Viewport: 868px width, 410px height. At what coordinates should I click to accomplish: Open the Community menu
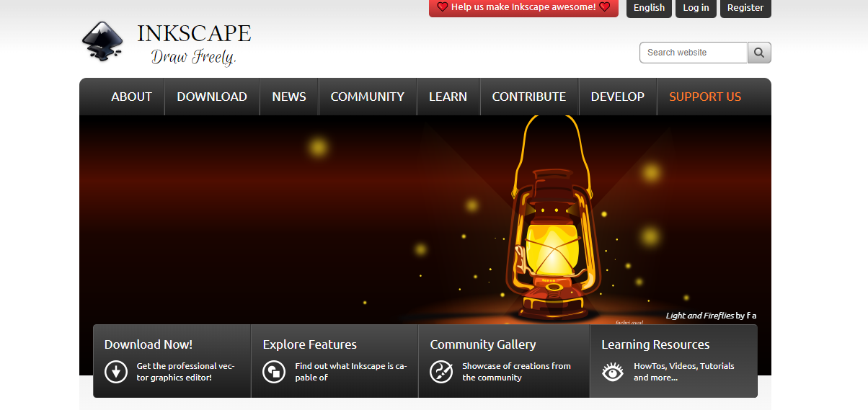pyautogui.click(x=368, y=97)
